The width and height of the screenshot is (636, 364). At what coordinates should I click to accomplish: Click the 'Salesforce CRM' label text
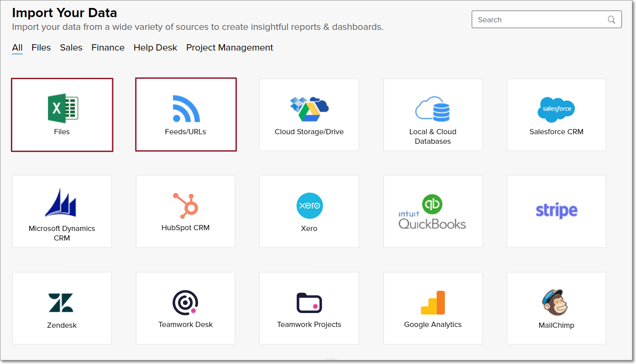[x=556, y=132]
